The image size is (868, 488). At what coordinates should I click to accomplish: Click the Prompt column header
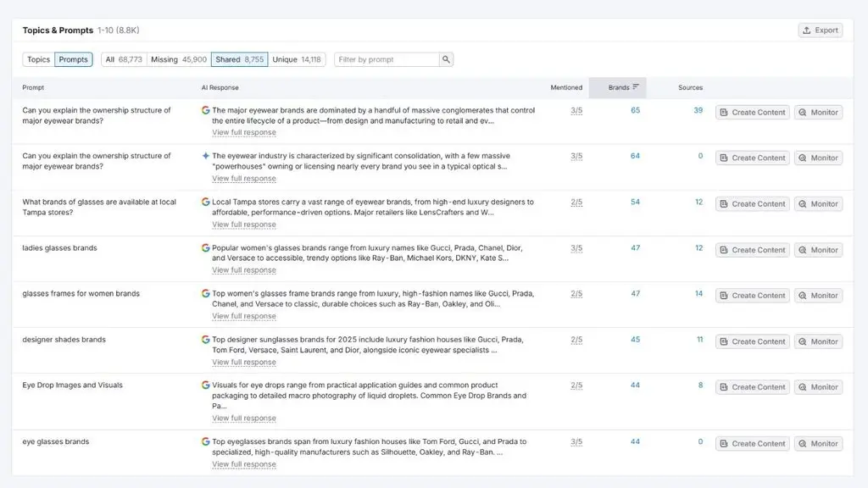point(33,87)
